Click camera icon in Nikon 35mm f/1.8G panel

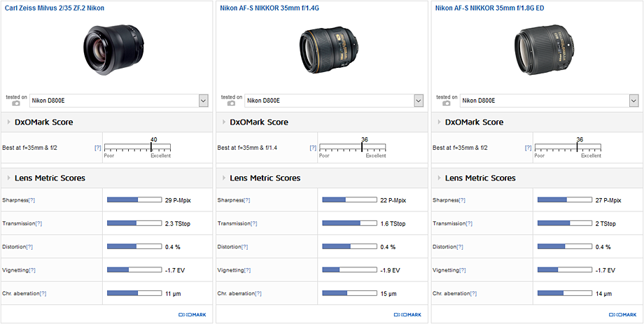447,103
